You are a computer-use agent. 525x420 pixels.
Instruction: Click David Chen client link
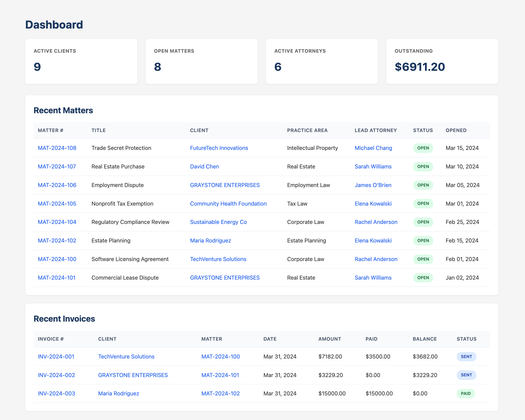[x=204, y=166]
